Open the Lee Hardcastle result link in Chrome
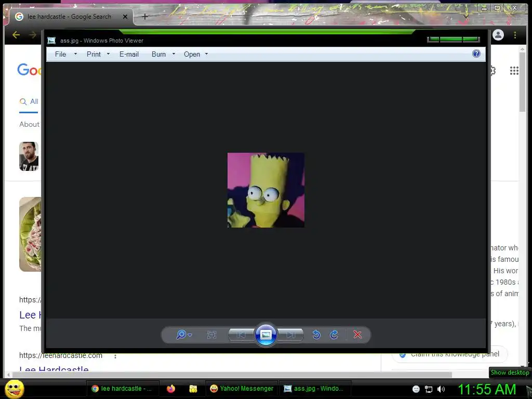Viewport: 532px width, 399px height. tap(30, 315)
